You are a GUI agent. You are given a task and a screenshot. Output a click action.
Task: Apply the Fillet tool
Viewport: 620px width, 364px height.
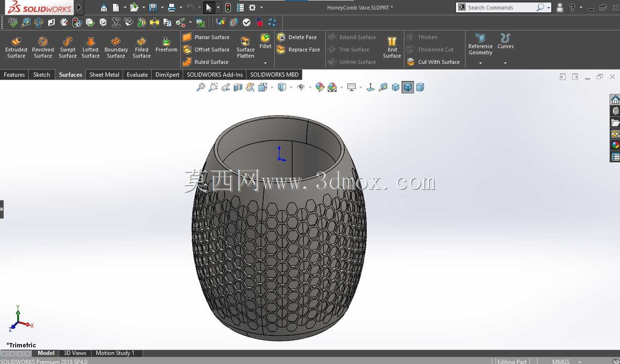click(x=266, y=41)
